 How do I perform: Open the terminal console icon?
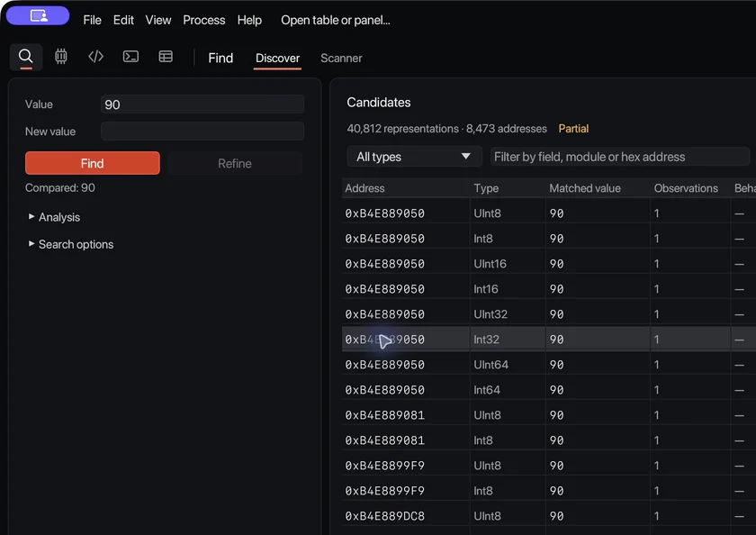(130, 57)
